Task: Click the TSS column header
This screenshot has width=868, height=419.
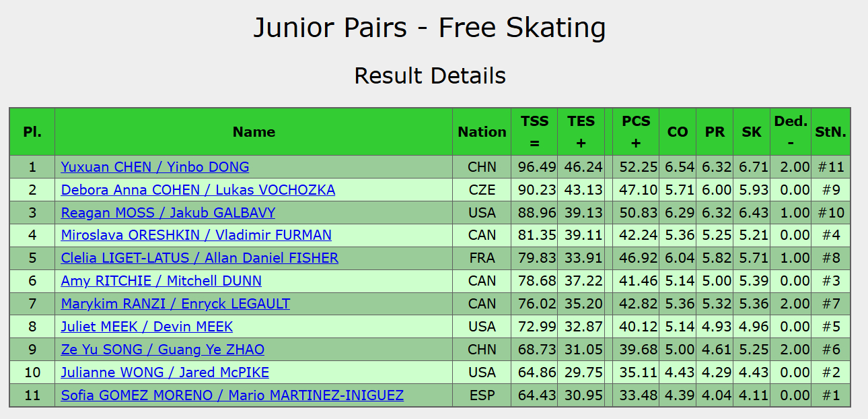Action: tap(535, 132)
